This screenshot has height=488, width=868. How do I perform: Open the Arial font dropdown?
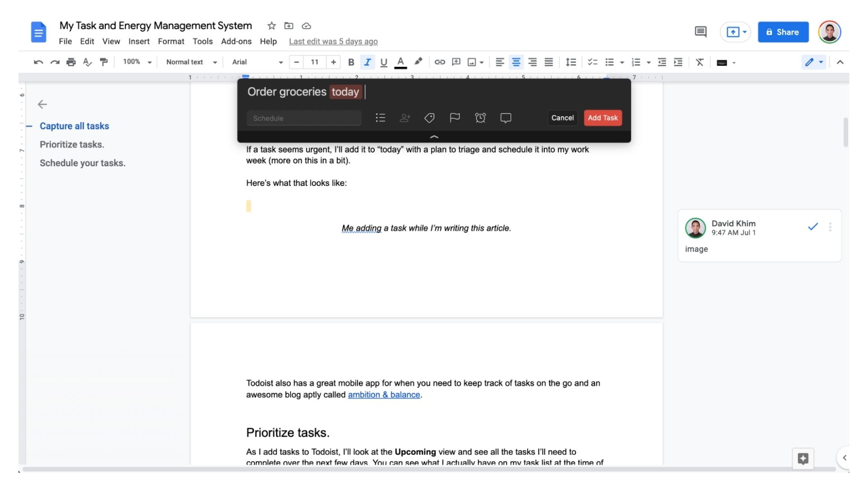[x=255, y=62]
